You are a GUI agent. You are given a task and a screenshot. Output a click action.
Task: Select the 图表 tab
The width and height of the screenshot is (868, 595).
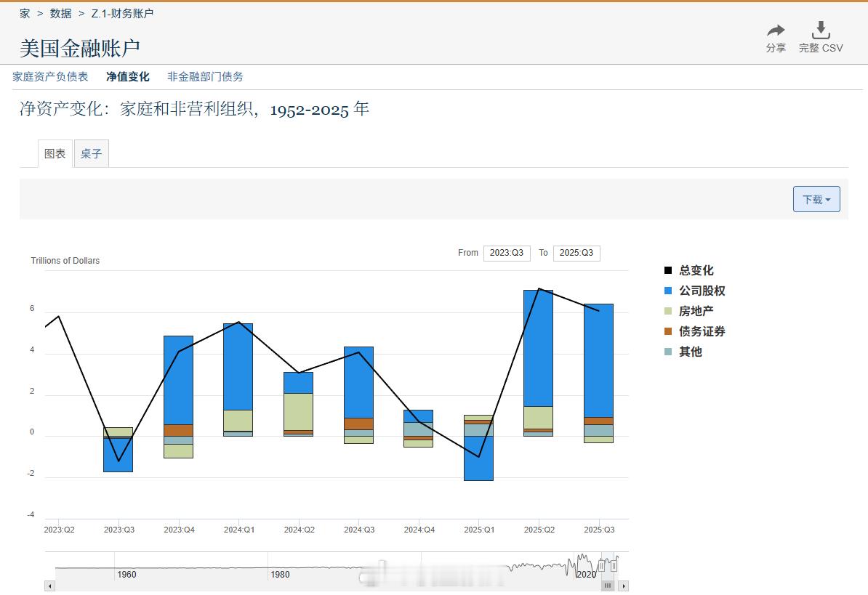55,154
